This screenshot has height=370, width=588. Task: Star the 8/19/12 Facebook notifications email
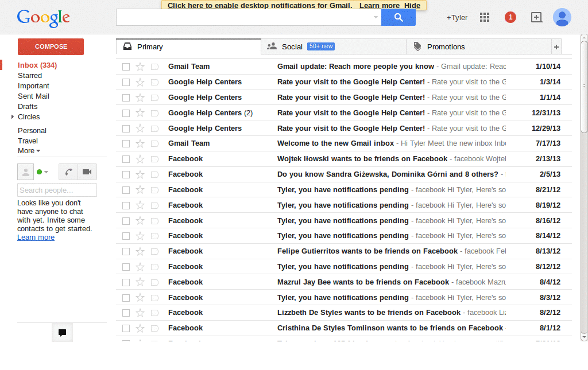(x=140, y=205)
